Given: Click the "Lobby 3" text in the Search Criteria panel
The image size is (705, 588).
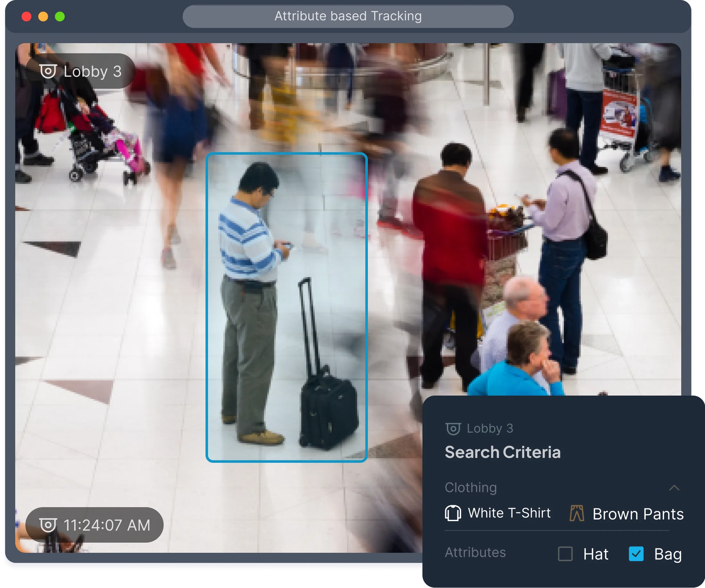Looking at the screenshot, I should point(490,429).
